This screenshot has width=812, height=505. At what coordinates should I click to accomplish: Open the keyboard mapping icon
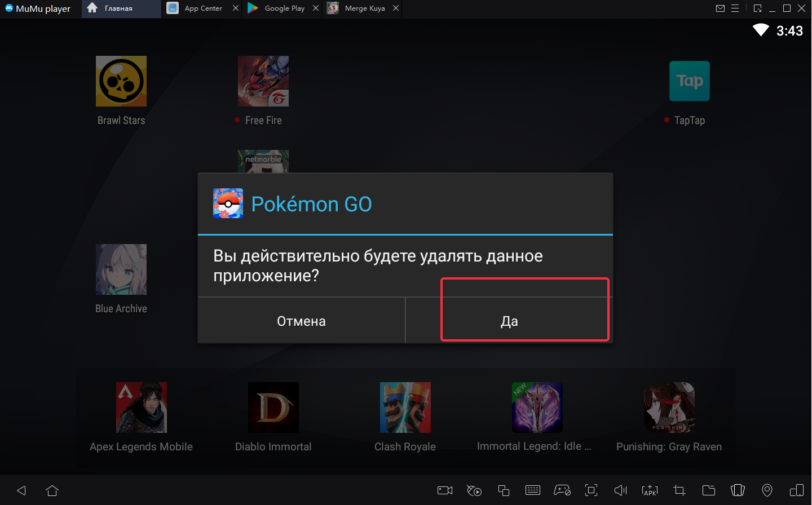[533, 490]
